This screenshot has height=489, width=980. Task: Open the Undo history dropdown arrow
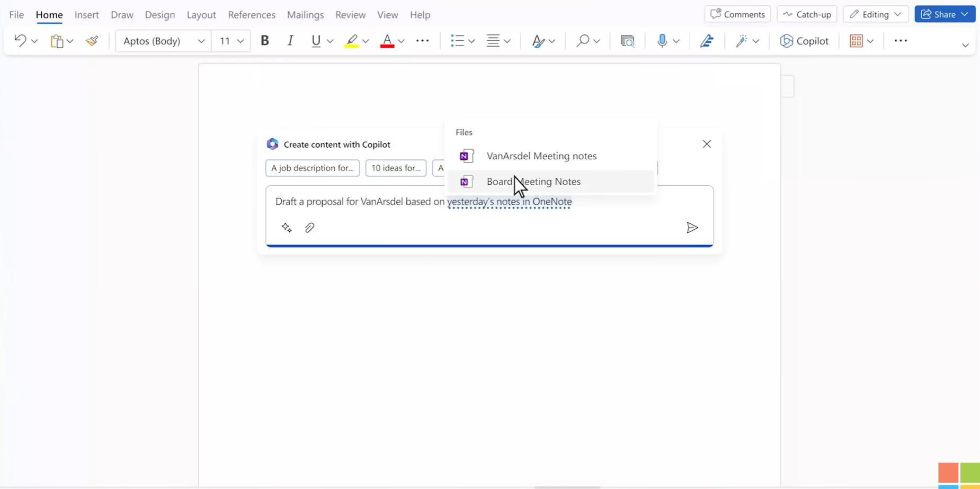(x=34, y=41)
